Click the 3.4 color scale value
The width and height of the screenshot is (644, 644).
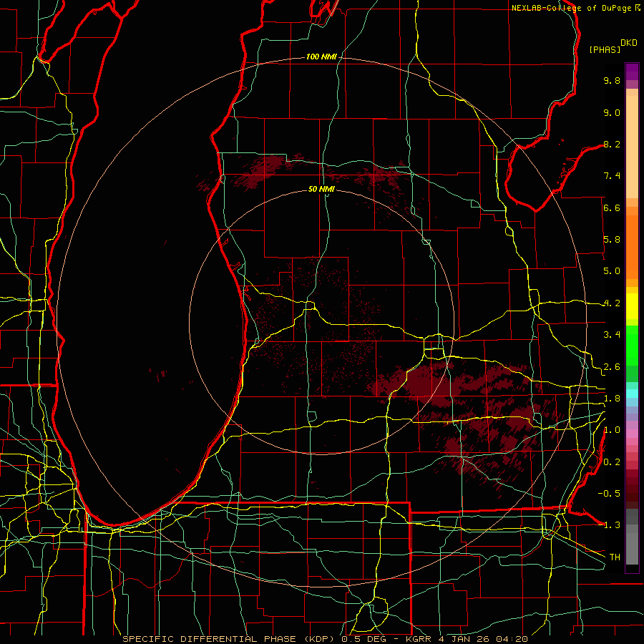click(612, 335)
